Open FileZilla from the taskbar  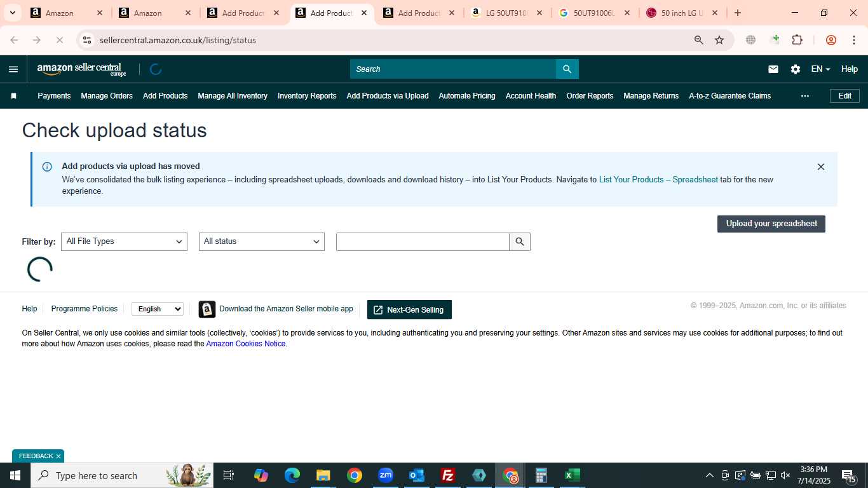click(448, 475)
